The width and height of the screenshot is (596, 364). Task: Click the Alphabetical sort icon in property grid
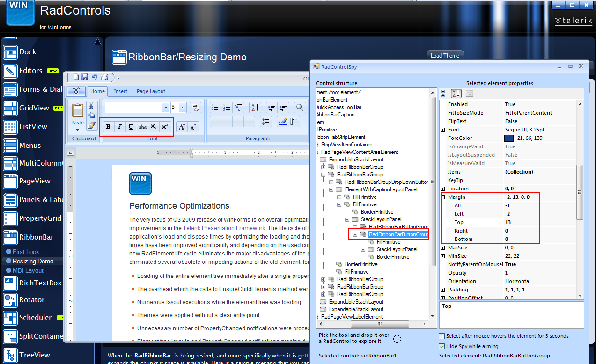pyautogui.click(x=456, y=94)
